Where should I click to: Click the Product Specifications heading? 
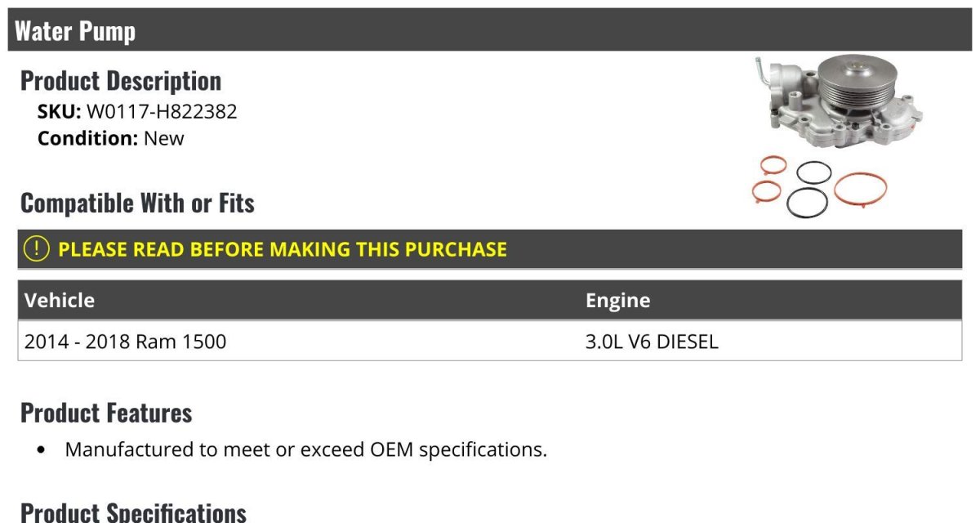133,512
